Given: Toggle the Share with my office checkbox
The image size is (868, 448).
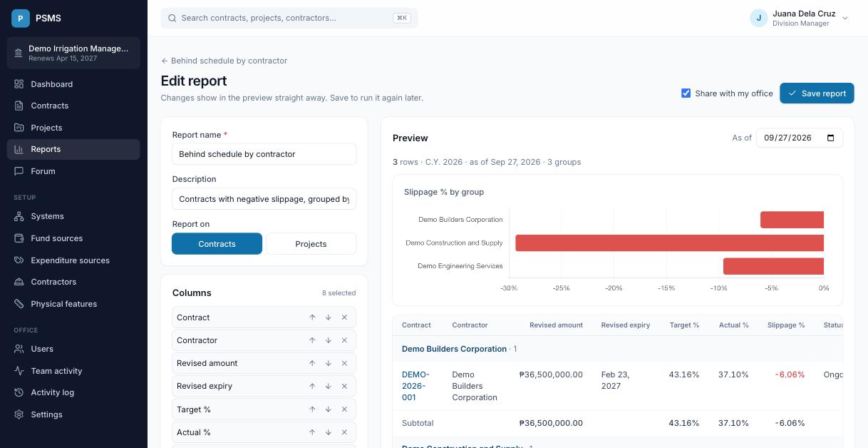Looking at the screenshot, I should [686, 93].
